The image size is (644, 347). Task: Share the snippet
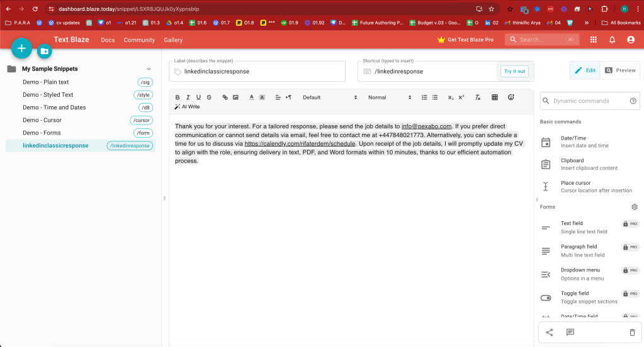tap(549, 333)
